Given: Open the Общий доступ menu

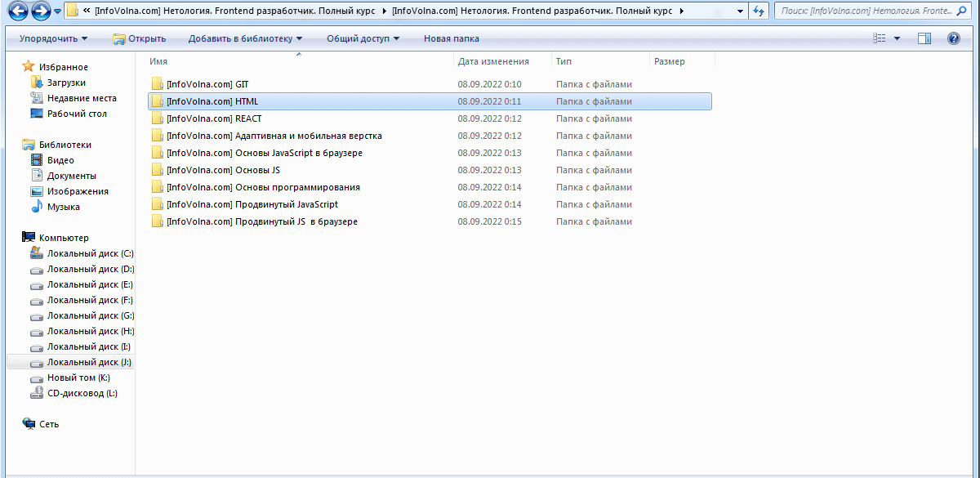Looking at the screenshot, I should click(363, 38).
